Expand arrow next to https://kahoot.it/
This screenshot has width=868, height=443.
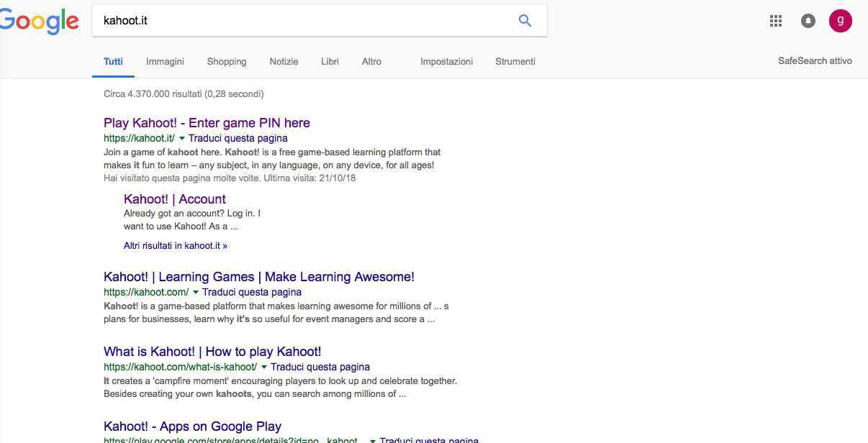181,139
